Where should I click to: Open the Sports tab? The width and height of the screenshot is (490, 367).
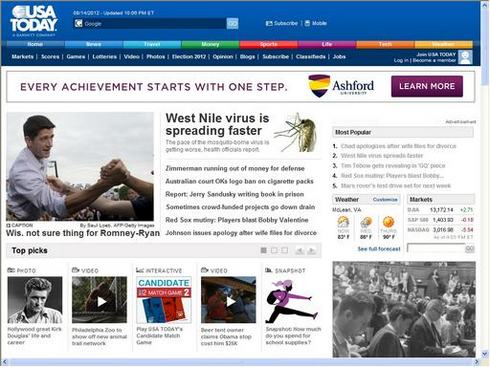(x=268, y=44)
